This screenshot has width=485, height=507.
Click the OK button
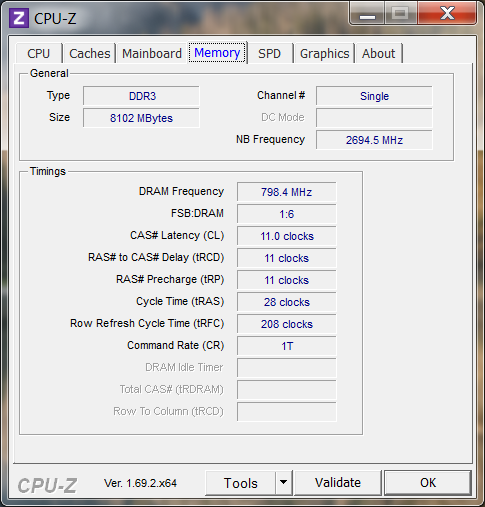pyautogui.click(x=428, y=483)
